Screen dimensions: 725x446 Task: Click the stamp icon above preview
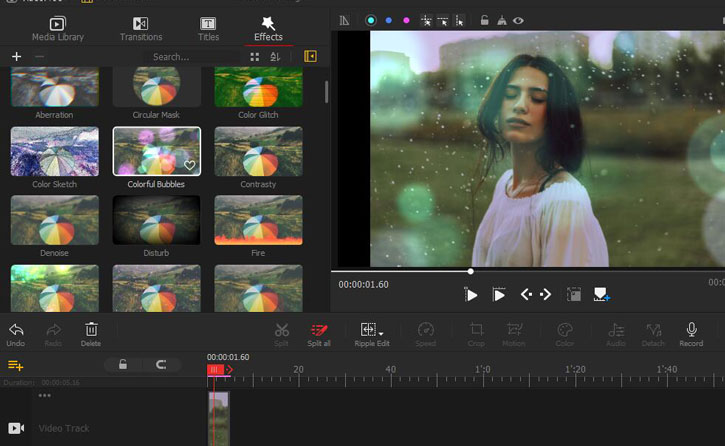coord(502,20)
